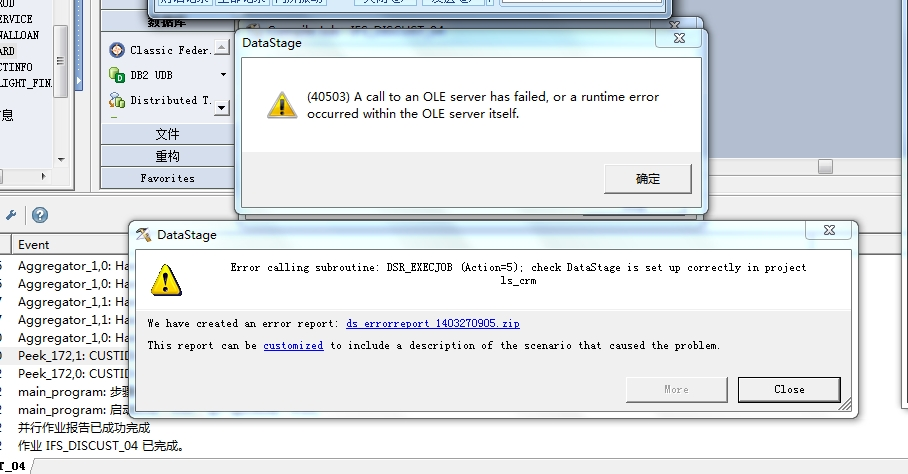Click the small canvas scroll thumb box
Viewport: 908px width, 474px height.
825,167
